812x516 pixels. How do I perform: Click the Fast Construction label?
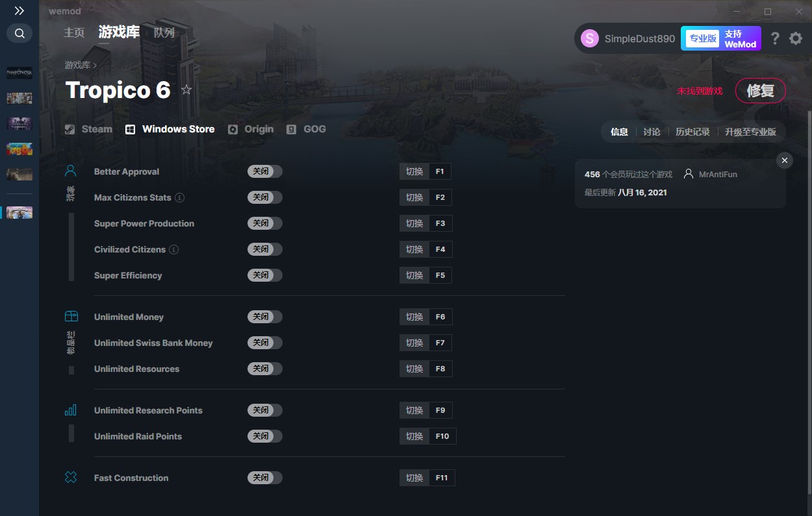pos(131,478)
